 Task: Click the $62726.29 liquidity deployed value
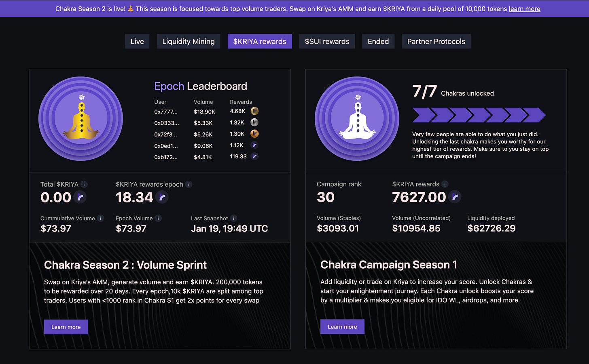click(x=492, y=228)
